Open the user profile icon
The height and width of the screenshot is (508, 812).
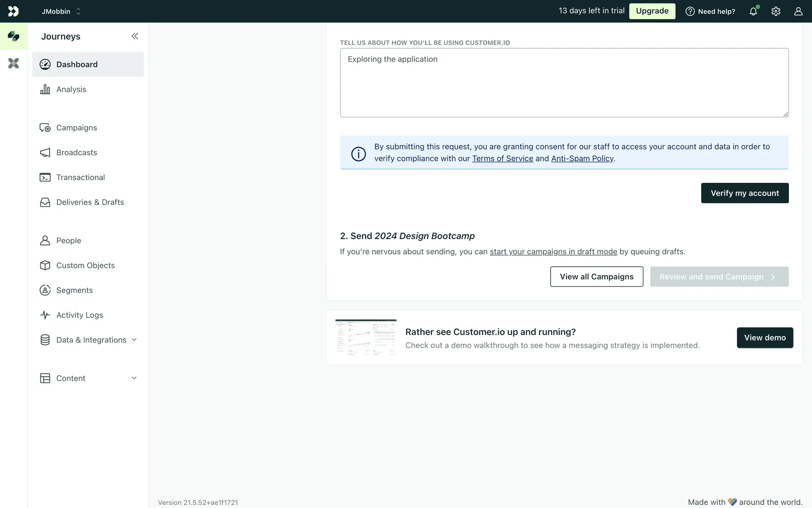798,11
